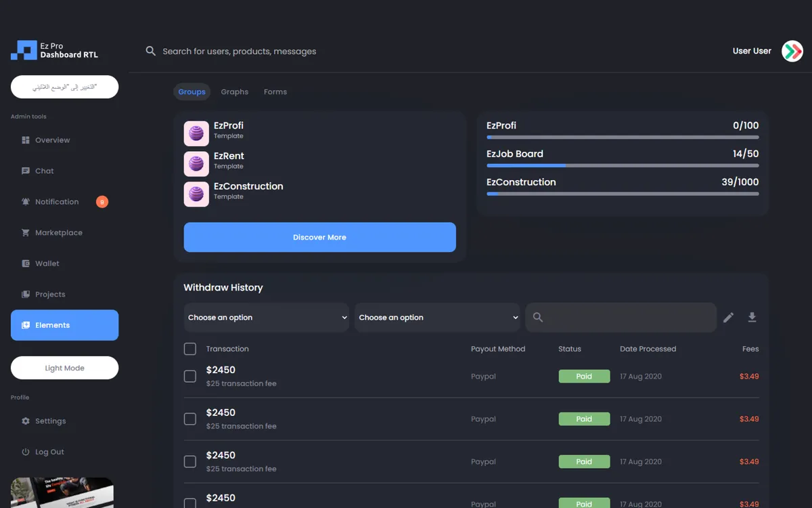Click the Withdraw History heading
This screenshot has width=812, height=508.
(x=223, y=287)
